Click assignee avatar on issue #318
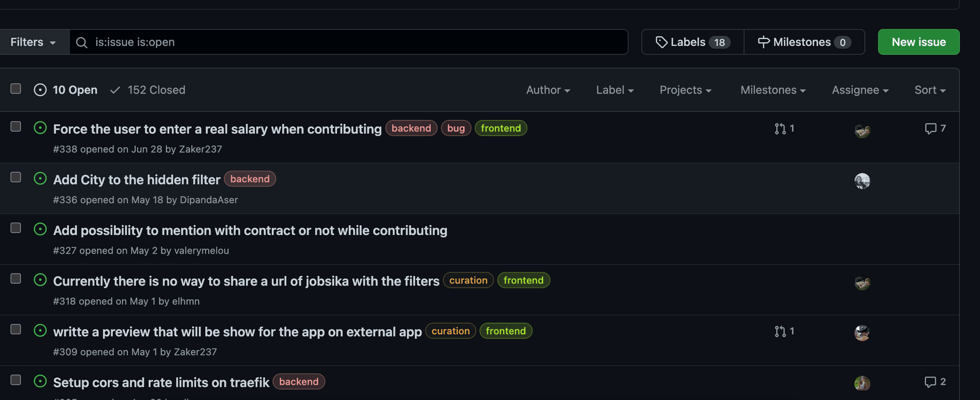This screenshot has height=400, width=980. (862, 282)
